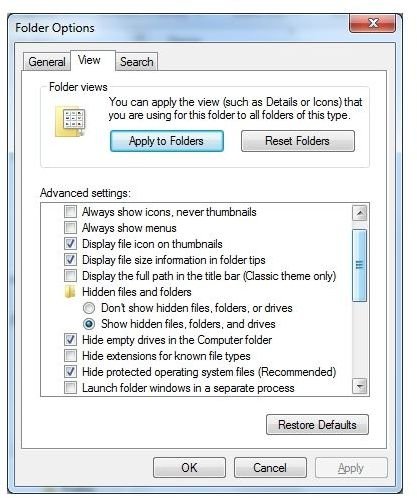
Task: Click the Apply to Folders button
Action: click(167, 141)
